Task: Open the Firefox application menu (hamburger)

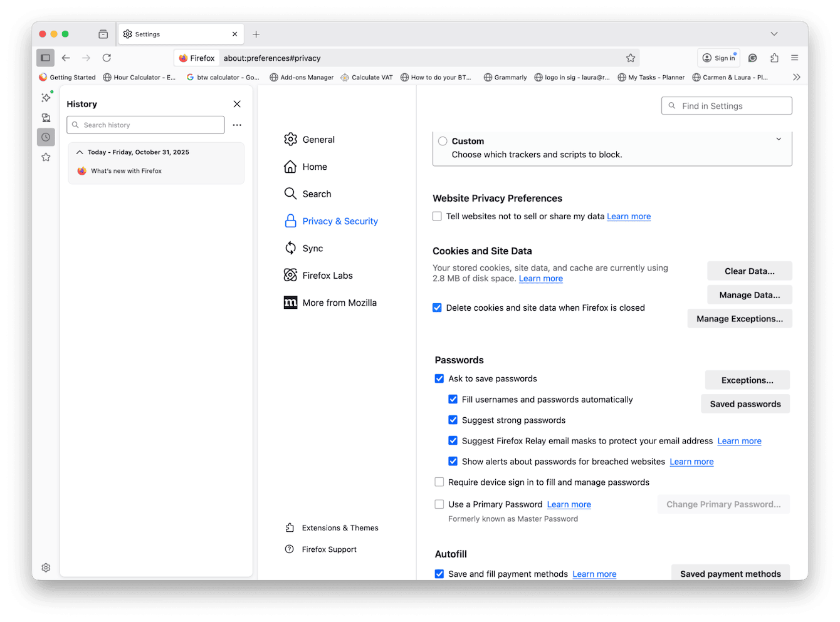Action: pyautogui.click(x=794, y=58)
